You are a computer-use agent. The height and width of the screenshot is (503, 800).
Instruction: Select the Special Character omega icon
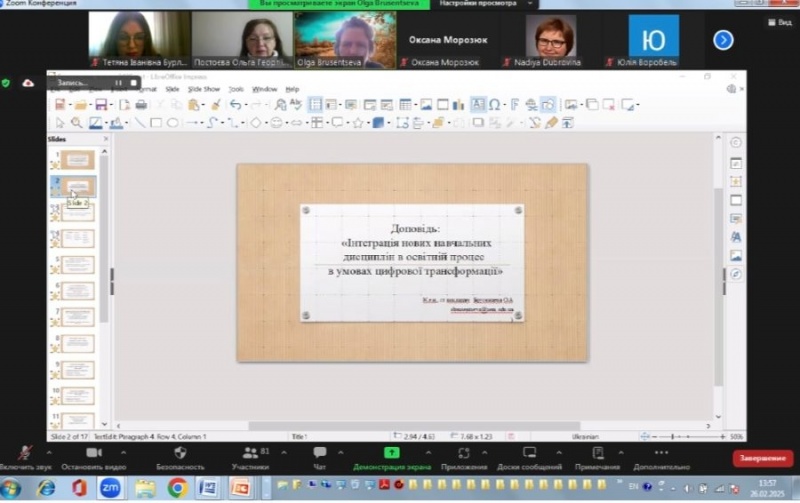pyautogui.click(x=495, y=105)
